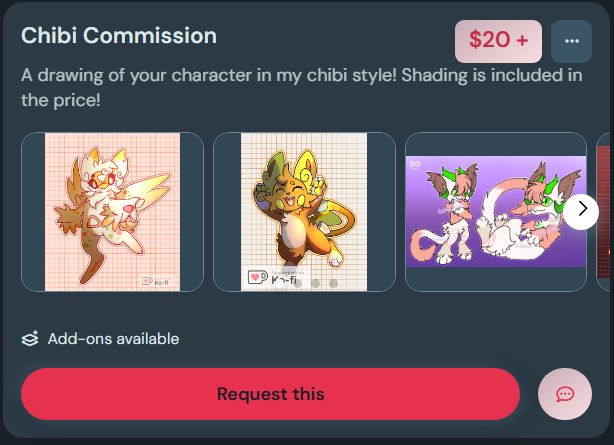Open the chat message bubble button
This screenshot has height=445, width=614.
tap(565, 394)
